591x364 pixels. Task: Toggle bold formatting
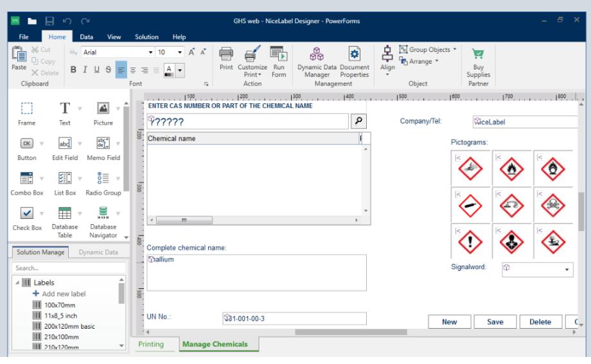(x=73, y=70)
